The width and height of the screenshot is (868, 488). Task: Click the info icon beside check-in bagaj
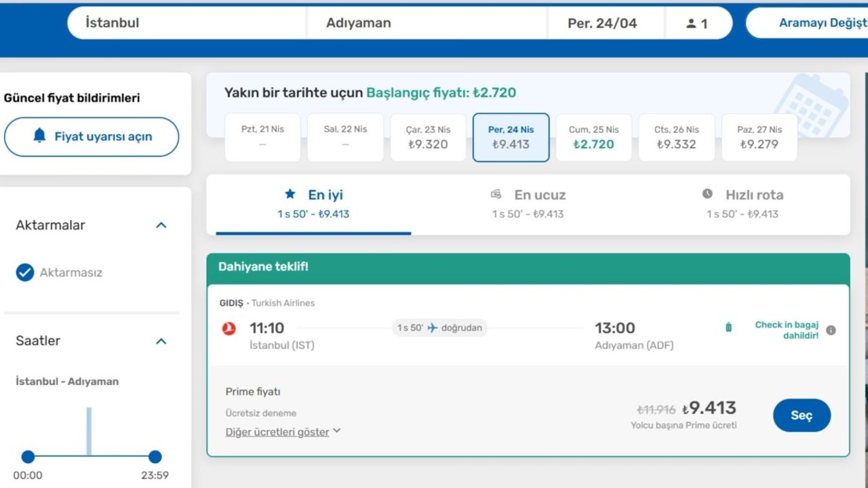click(831, 330)
